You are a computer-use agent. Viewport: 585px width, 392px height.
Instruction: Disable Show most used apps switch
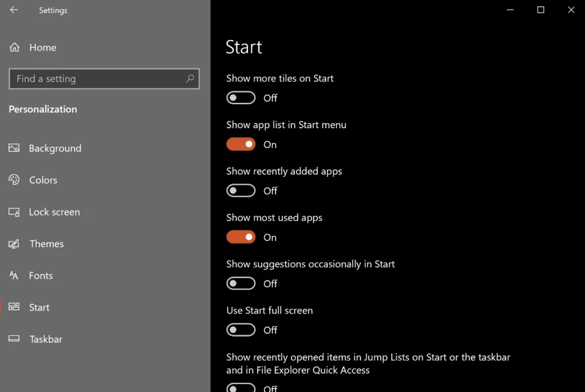pyautogui.click(x=241, y=237)
